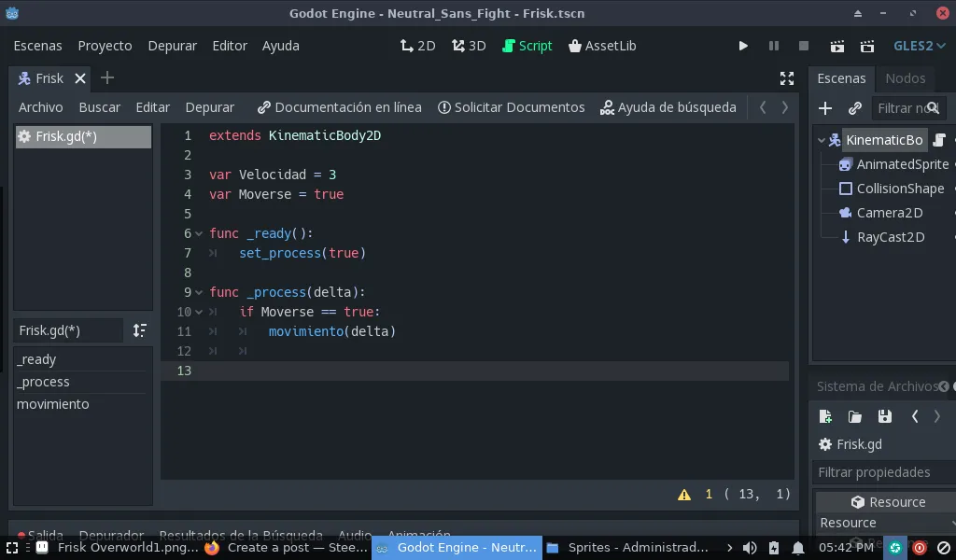The width and height of the screenshot is (956, 560).
Task: Go to next script history
Action: click(x=784, y=107)
